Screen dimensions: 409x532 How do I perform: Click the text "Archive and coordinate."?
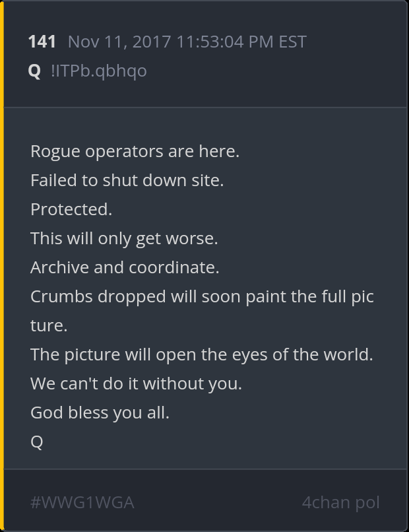coord(125,267)
